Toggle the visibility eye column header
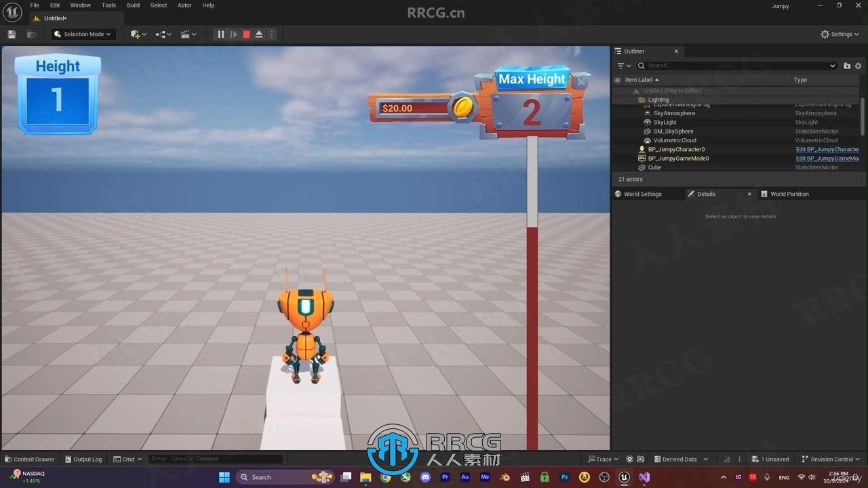The width and height of the screenshot is (868, 488). tap(617, 80)
